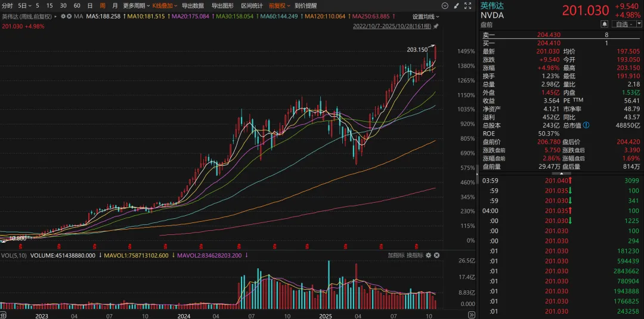The height and width of the screenshot is (319, 644).
Task: Click the info icon beside 总市值
Action: click(x=586, y=125)
